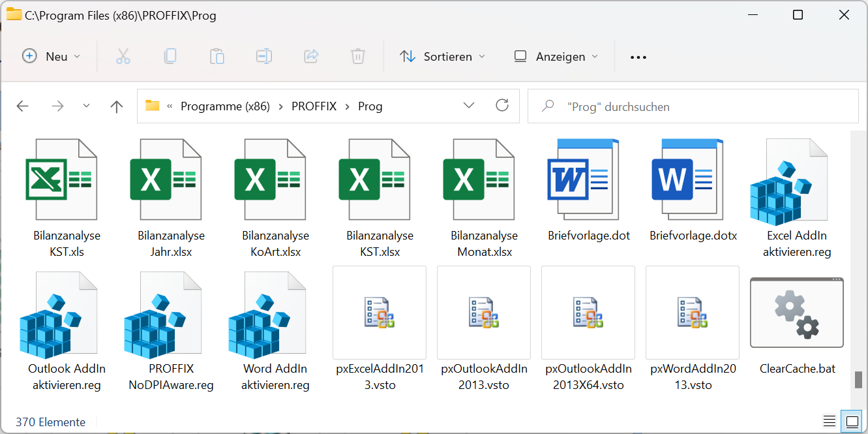The height and width of the screenshot is (434, 868).
Task: Expand recent locations chevron
Action: [x=87, y=106]
